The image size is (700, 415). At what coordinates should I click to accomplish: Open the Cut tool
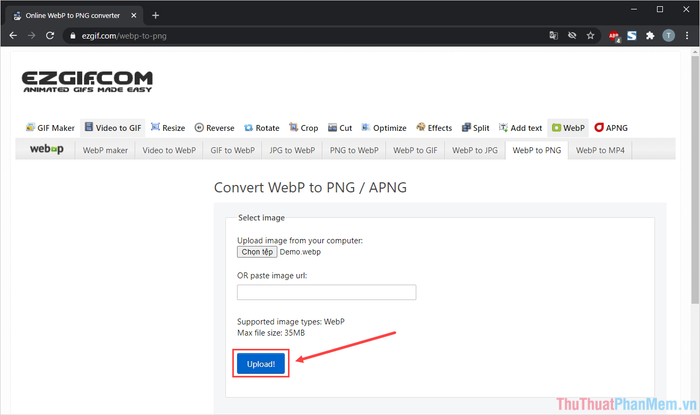pos(340,128)
